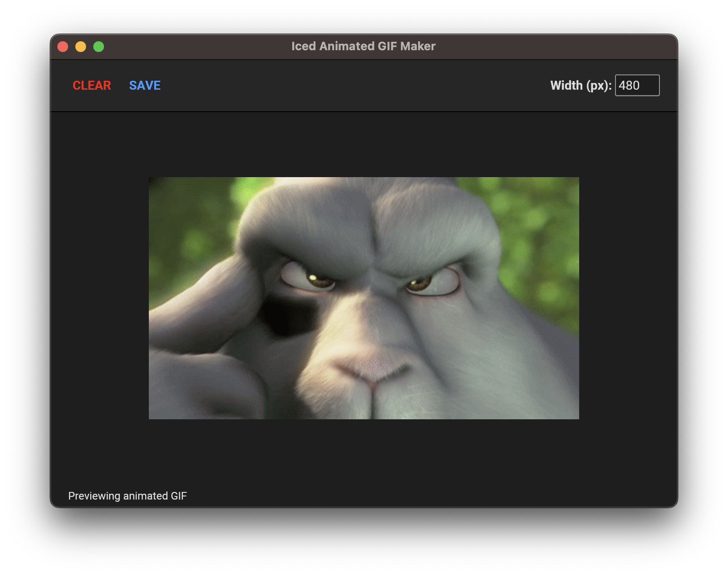
Task: Minimize the window with the yellow button
Action: 81,47
